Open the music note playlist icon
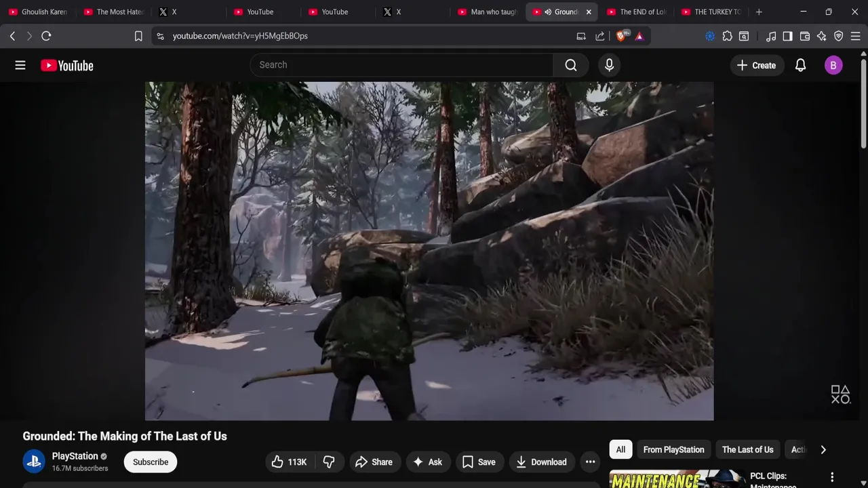This screenshot has height=488, width=868. click(x=771, y=36)
